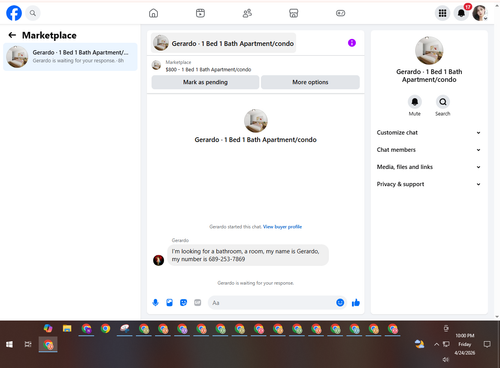500x368 pixels.
Task: Attach a photo with the image icon
Action: pos(169,303)
